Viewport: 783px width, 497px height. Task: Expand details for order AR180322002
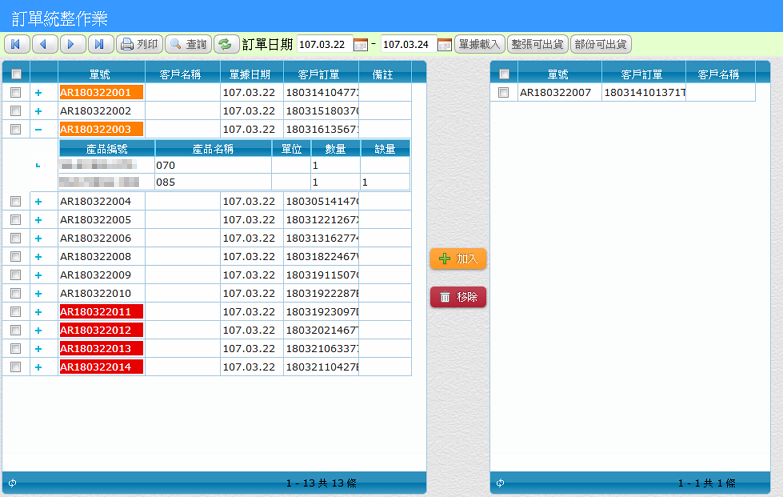tap(38, 111)
